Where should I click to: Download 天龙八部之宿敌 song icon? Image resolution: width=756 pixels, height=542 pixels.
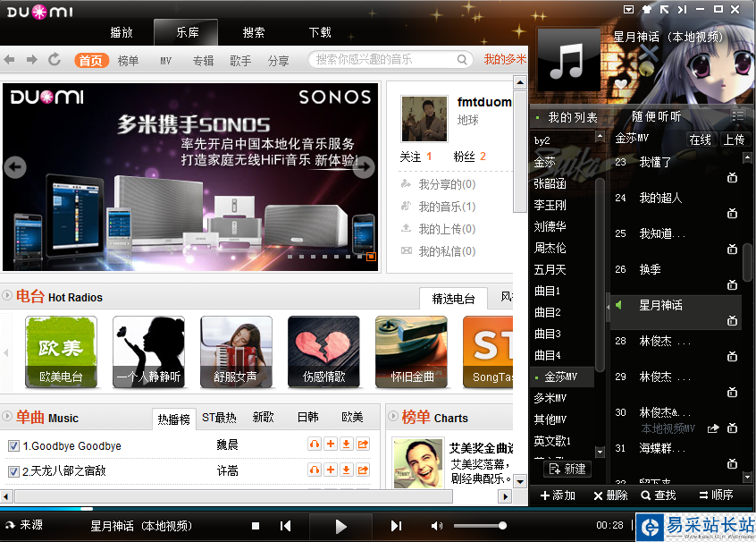click(x=346, y=470)
